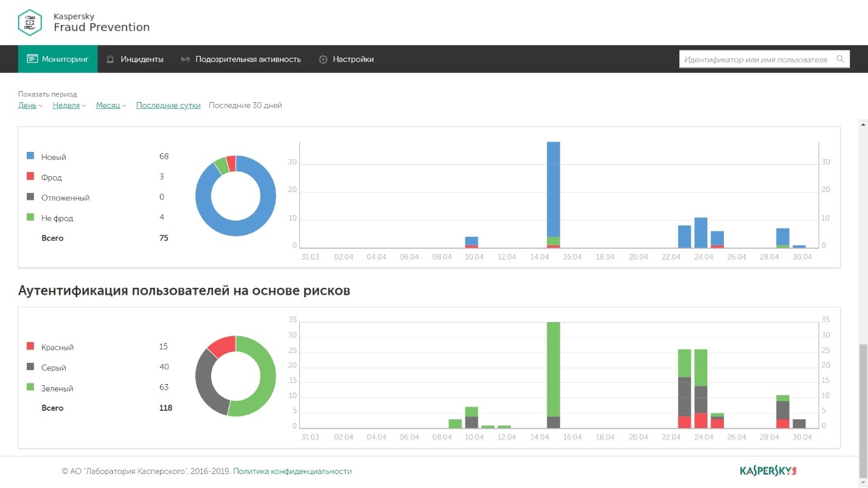This screenshot has height=488, width=868.
Task: Open the Политика конфиденциальности link
Action: [x=293, y=471]
